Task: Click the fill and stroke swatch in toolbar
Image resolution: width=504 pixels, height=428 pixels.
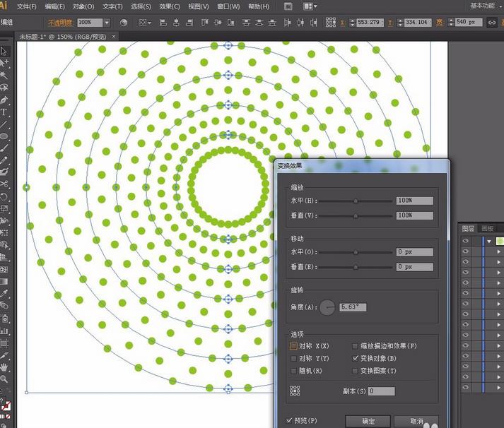Action: coord(5,405)
